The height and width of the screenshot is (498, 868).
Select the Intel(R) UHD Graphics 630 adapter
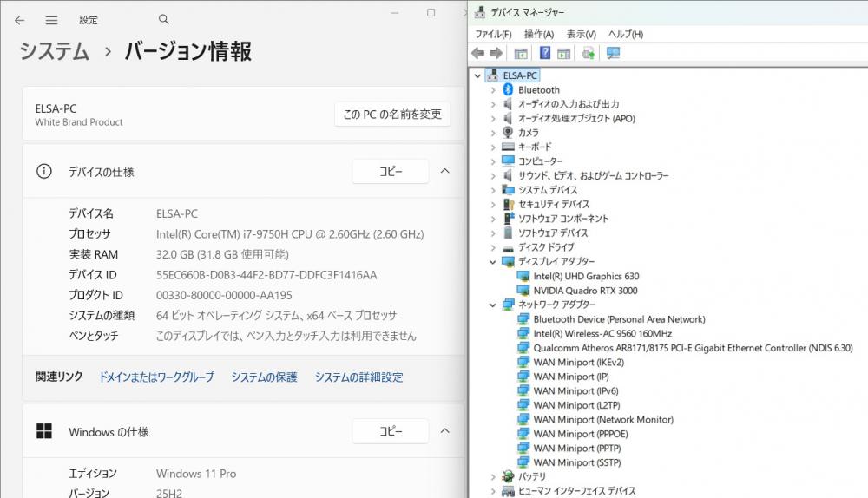pyautogui.click(x=586, y=276)
